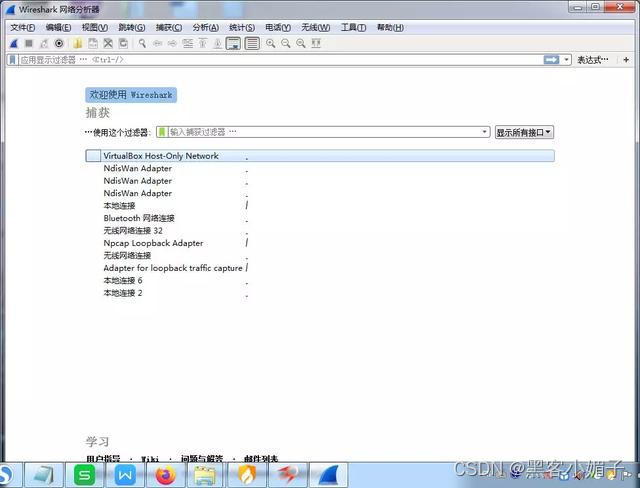Click the go to next packet arrow
This screenshot has height=488, width=640.
[172, 43]
